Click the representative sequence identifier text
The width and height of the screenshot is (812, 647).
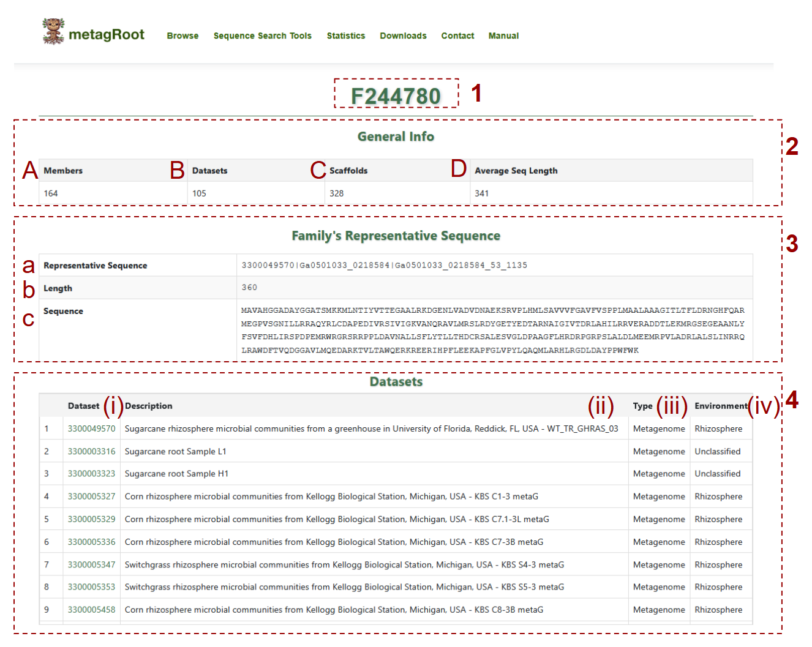(384, 265)
